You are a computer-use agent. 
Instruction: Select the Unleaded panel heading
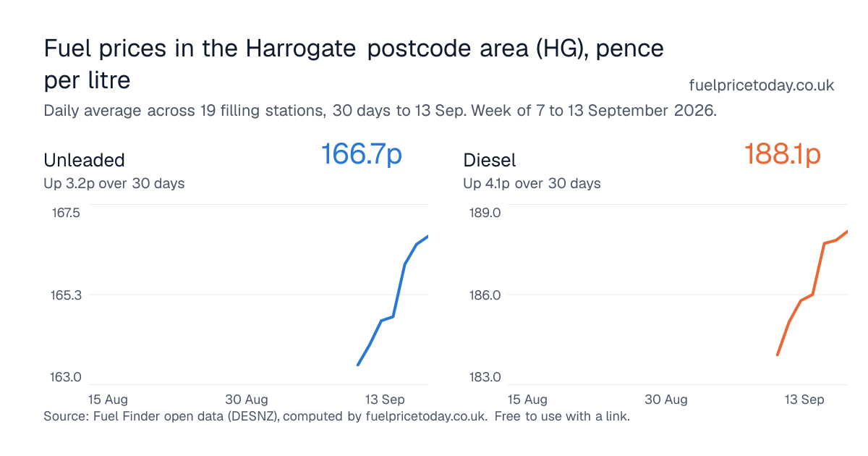[x=84, y=160]
